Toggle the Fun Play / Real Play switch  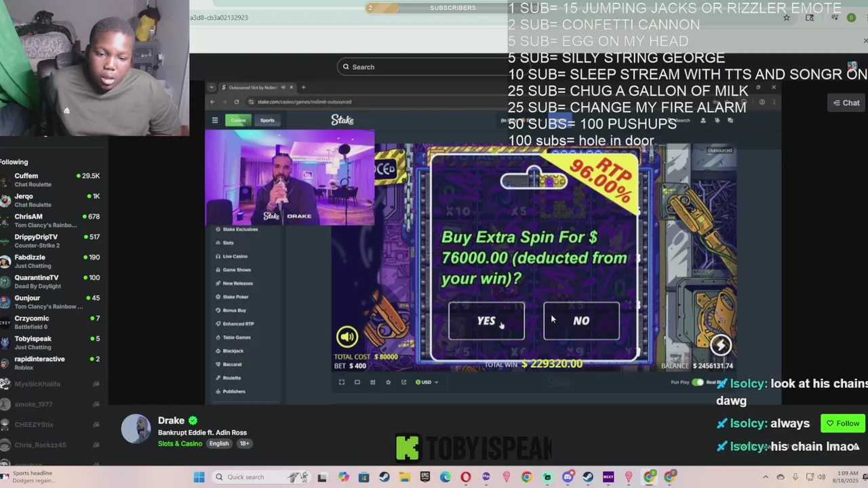coord(698,382)
